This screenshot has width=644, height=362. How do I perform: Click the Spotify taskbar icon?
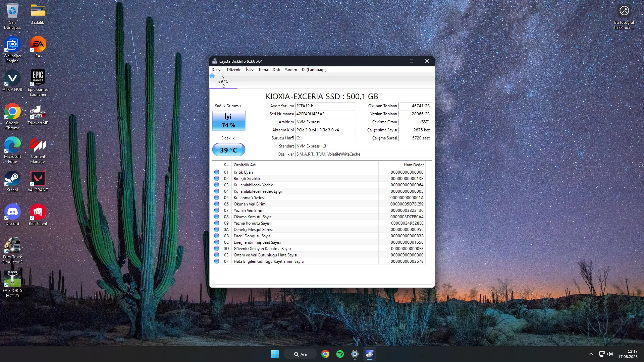(340, 354)
